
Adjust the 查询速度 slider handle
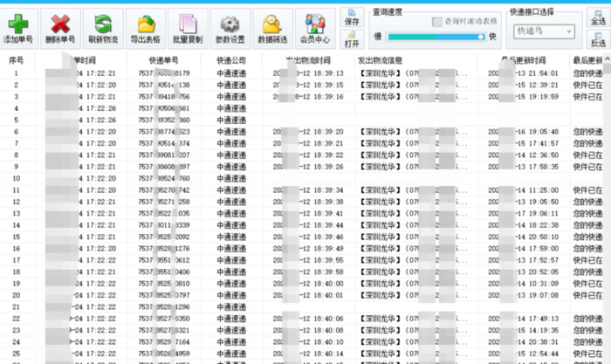[x=481, y=37]
